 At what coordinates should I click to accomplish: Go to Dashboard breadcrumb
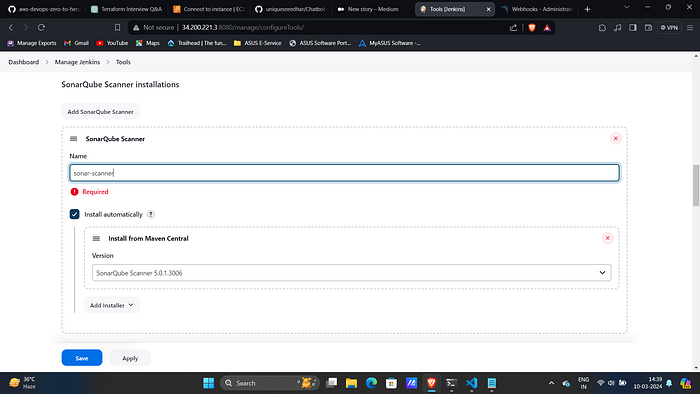click(24, 62)
